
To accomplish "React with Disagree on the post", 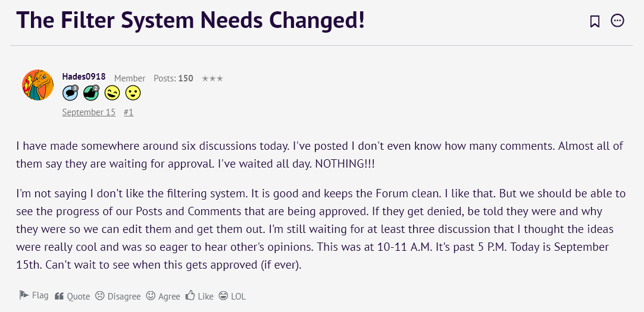I will point(118,296).
